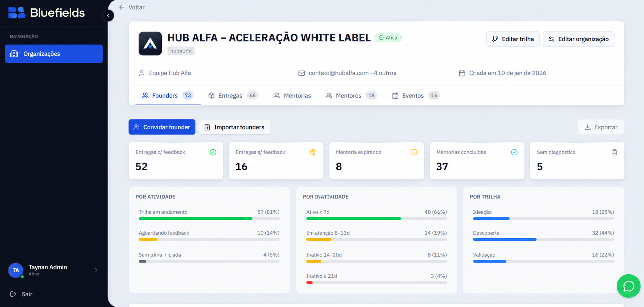Screen dimensions: 644x307
Task: Click the contato@hubalfa.com +4 outros text
Action: (x=352, y=73)
